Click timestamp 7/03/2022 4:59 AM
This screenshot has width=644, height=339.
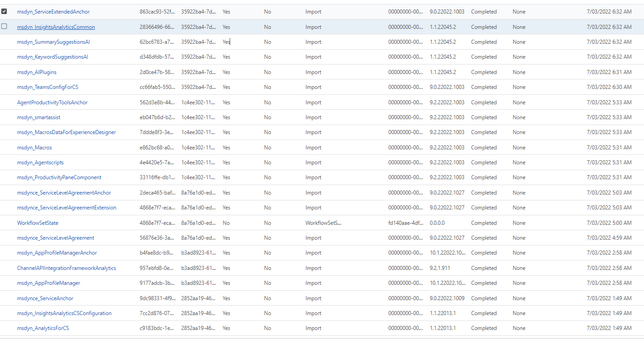609,238
